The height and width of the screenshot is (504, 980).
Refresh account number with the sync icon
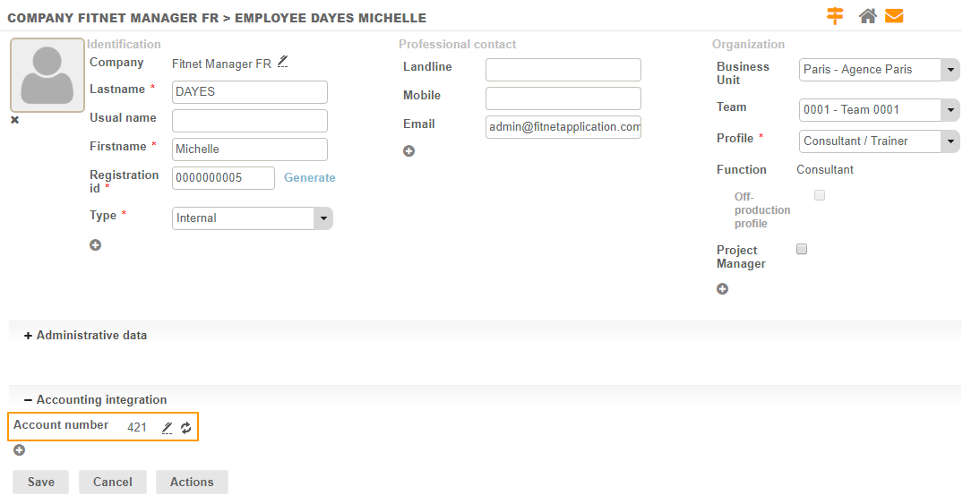(185, 428)
